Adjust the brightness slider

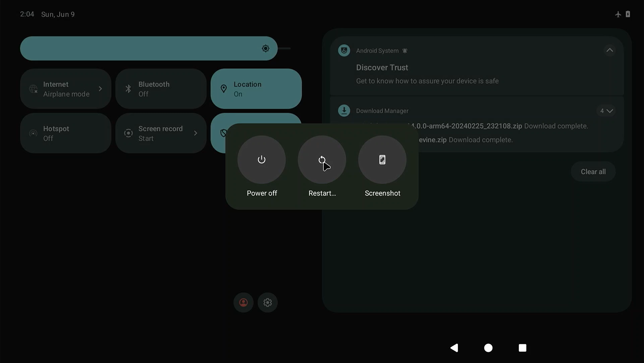149,49
